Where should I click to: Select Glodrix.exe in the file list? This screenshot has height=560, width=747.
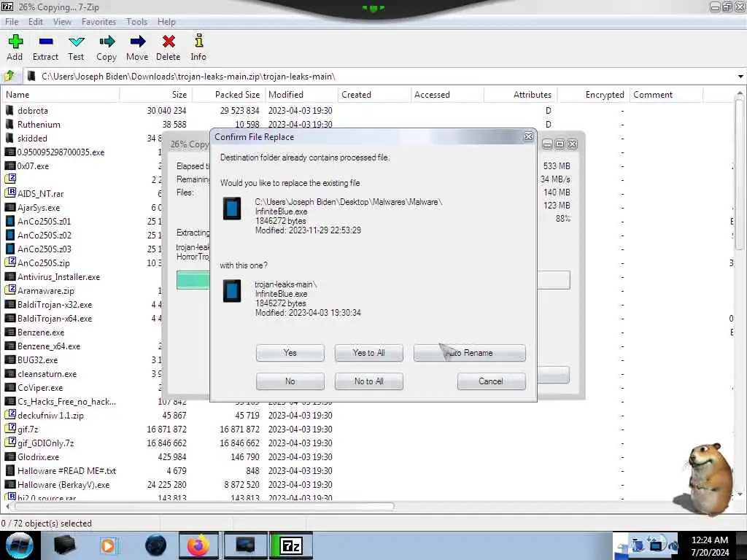coord(38,456)
